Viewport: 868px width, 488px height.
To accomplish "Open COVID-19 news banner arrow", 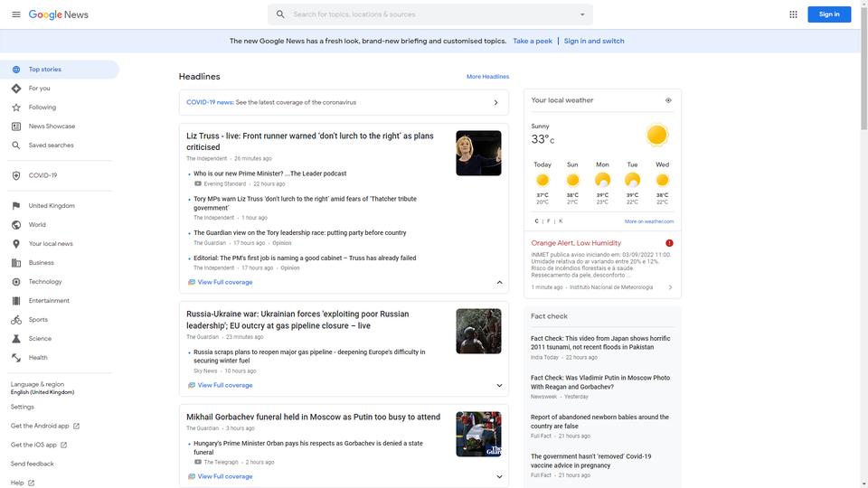I will 495,102.
